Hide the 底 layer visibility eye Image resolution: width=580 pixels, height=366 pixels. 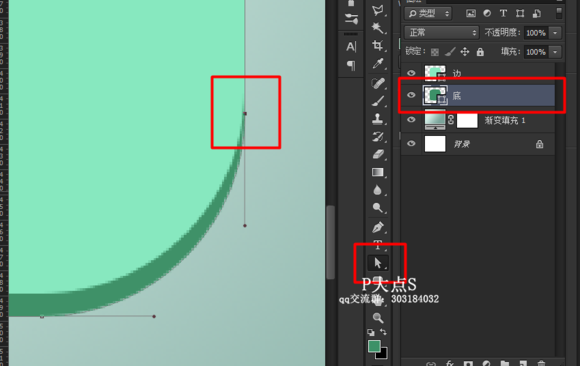coord(411,95)
